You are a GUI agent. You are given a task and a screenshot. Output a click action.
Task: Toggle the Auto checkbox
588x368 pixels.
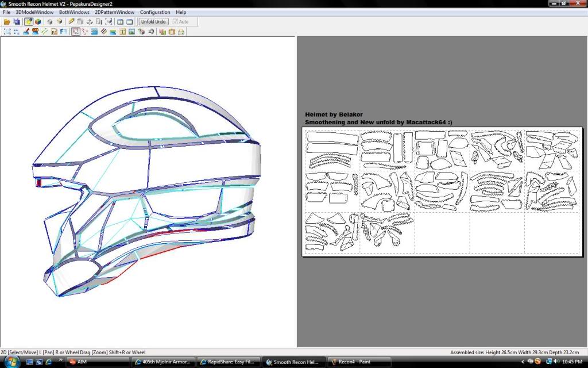[x=180, y=22]
